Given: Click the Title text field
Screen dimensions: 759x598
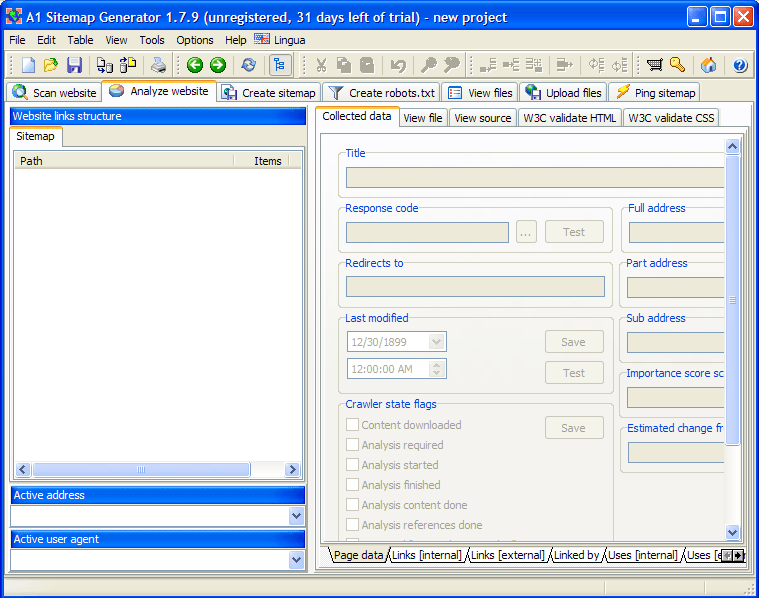Looking at the screenshot, I should 535,178.
